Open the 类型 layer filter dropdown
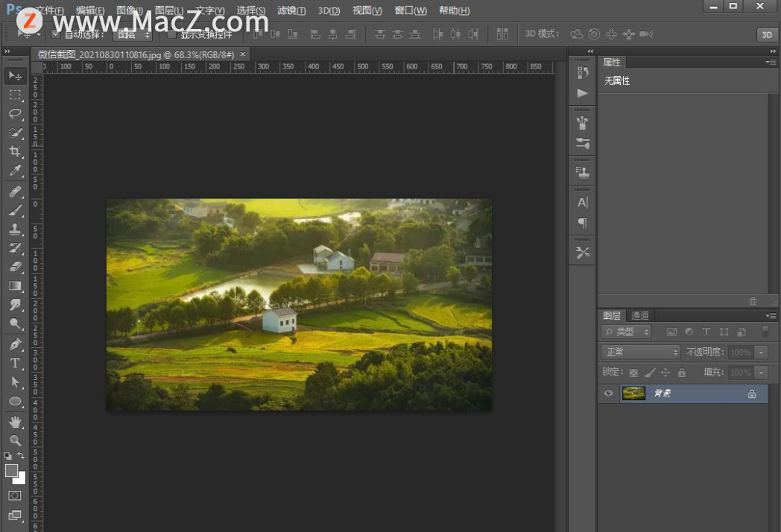Viewport: 781px width, 532px height. pyautogui.click(x=627, y=332)
